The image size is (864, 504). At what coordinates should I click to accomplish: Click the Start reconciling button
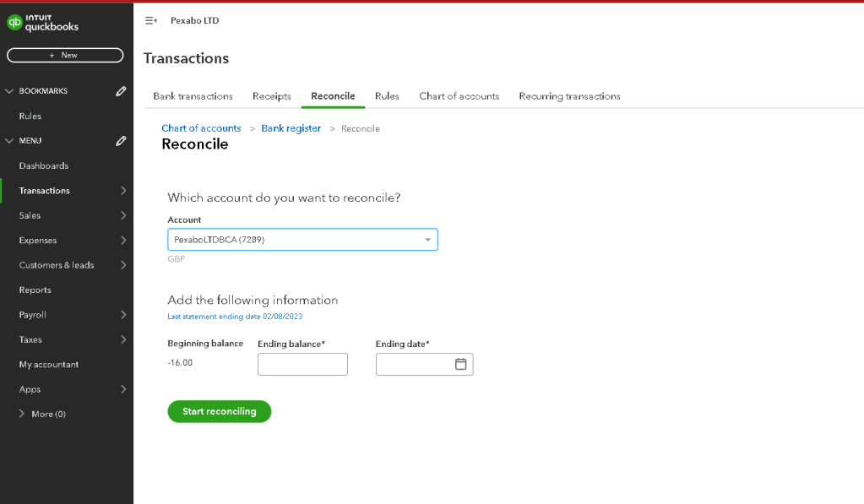220,411
